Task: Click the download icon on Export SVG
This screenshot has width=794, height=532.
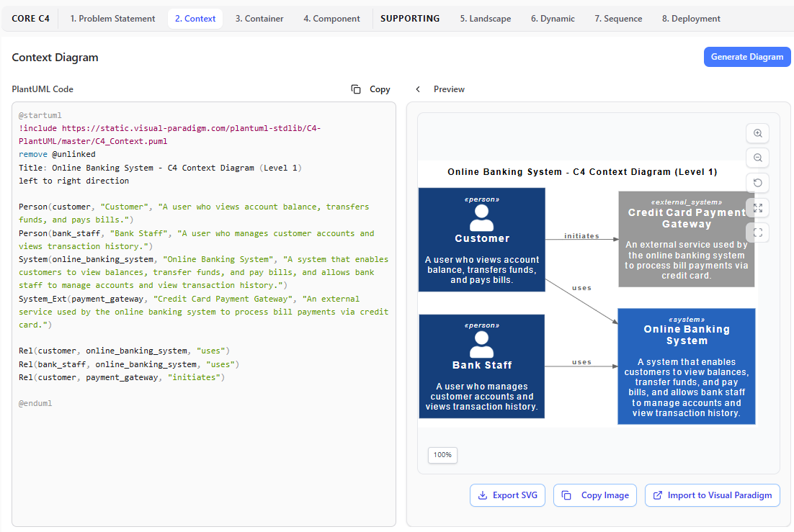Action: point(482,495)
